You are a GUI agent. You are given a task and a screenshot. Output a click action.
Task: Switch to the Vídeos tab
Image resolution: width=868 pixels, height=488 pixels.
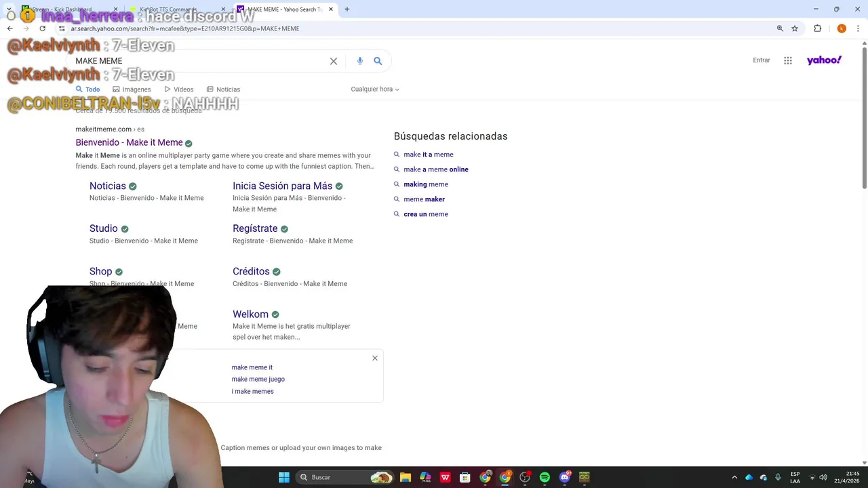(x=179, y=89)
